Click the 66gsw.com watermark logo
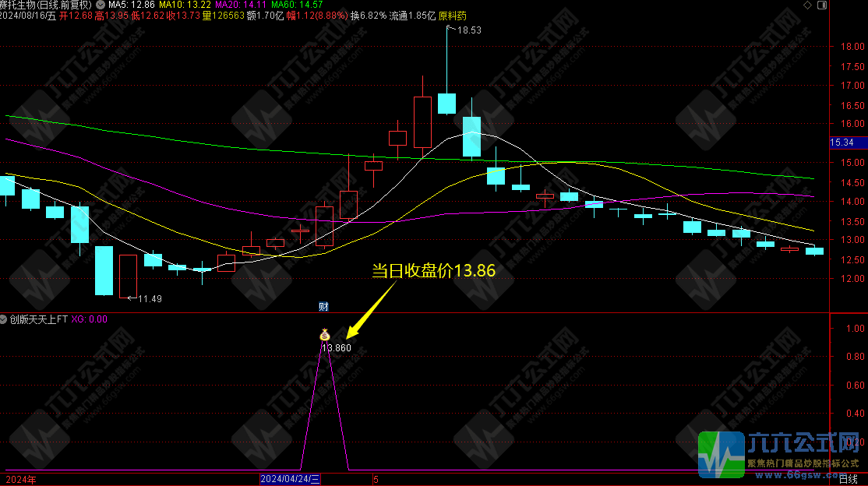 tap(779, 453)
